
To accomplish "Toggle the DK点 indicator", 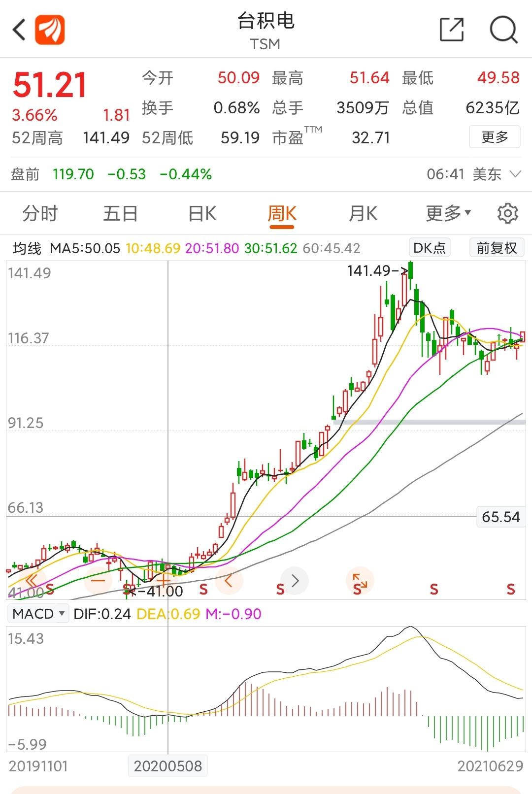I will click(430, 248).
